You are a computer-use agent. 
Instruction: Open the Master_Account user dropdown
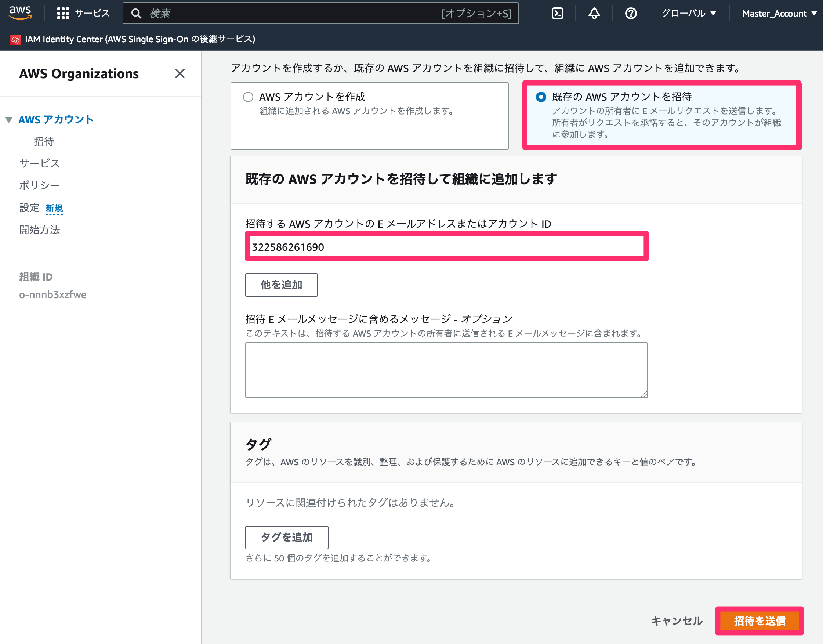(779, 13)
